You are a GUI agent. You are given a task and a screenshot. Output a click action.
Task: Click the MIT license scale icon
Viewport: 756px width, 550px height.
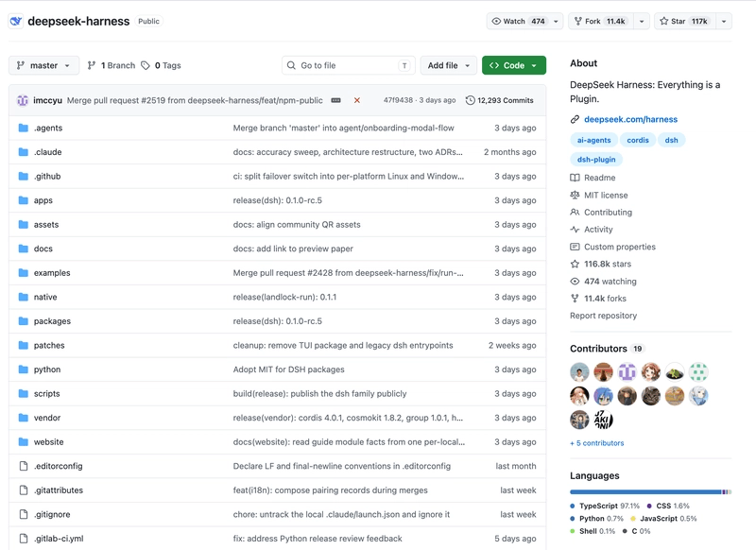(x=575, y=195)
